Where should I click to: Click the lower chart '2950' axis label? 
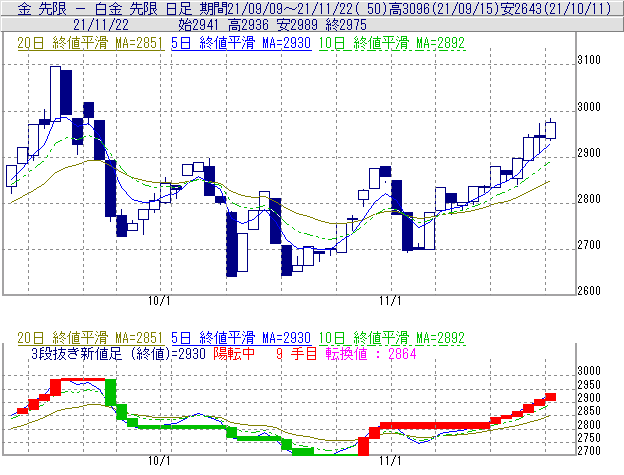(589, 384)
